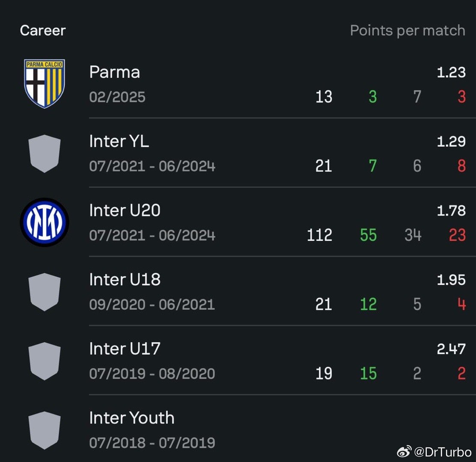Image resolution: width=476 pixels, height=462 pixels.
Task: Click the Inter U20 club logo
Action: [45, 222]
